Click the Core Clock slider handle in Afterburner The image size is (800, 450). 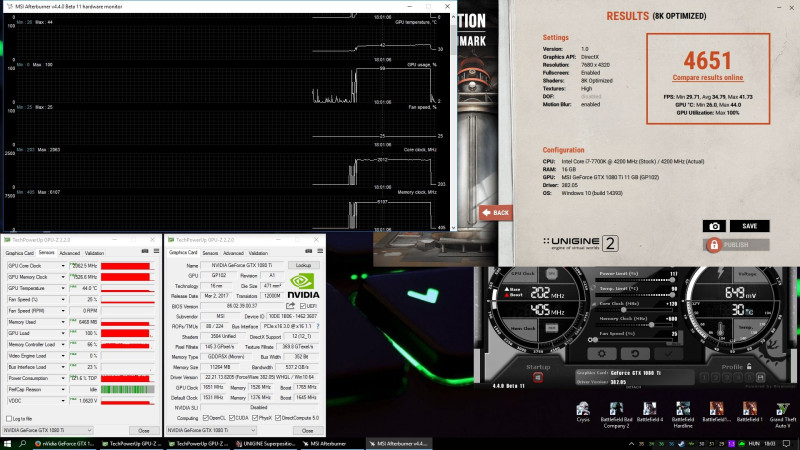[623, 310]
